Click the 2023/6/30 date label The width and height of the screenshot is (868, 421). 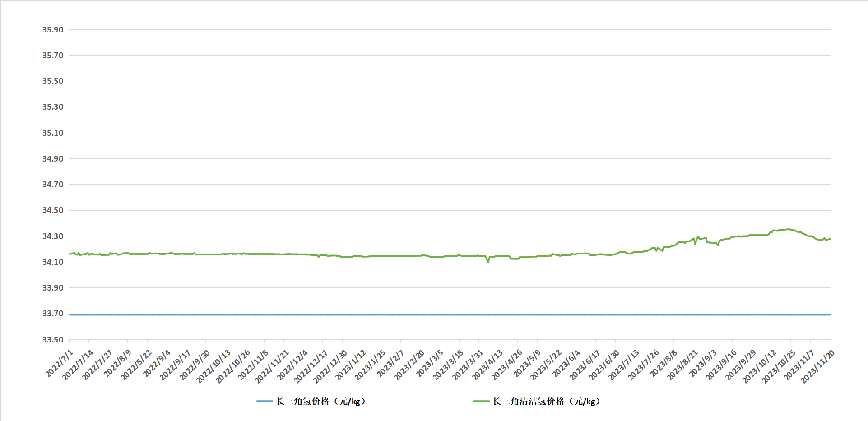point(604,365)
